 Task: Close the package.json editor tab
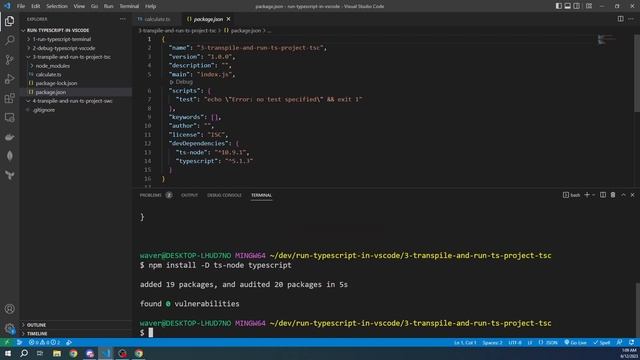(x=229, y=19)
